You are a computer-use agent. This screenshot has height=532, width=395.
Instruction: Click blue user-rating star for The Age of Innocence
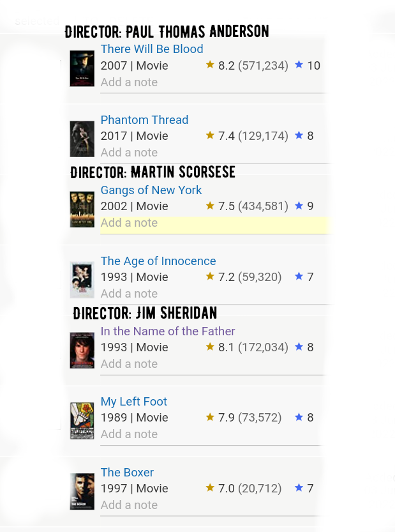coord(299,276)
